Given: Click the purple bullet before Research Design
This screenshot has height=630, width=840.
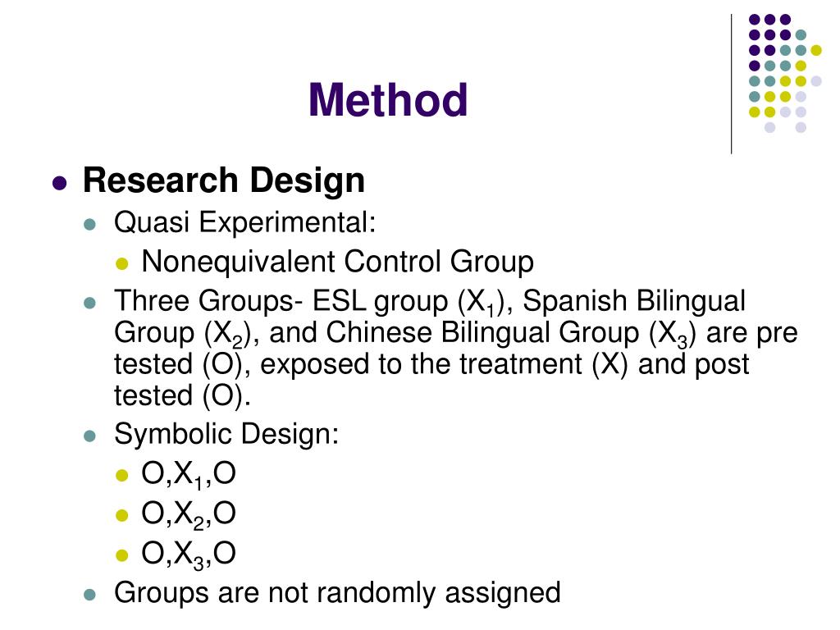Looking at the screenshot, I should [59, 183].
